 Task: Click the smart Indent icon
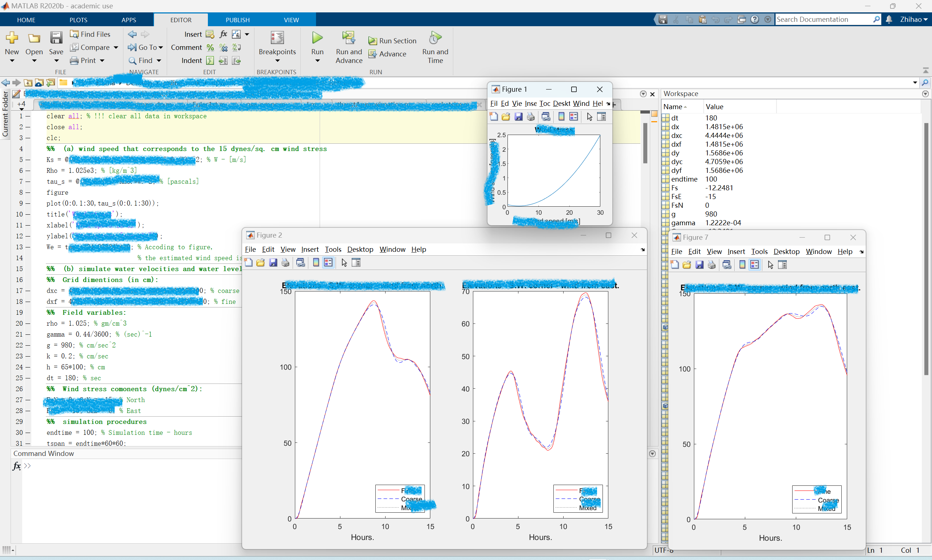(x=210, y=61)
